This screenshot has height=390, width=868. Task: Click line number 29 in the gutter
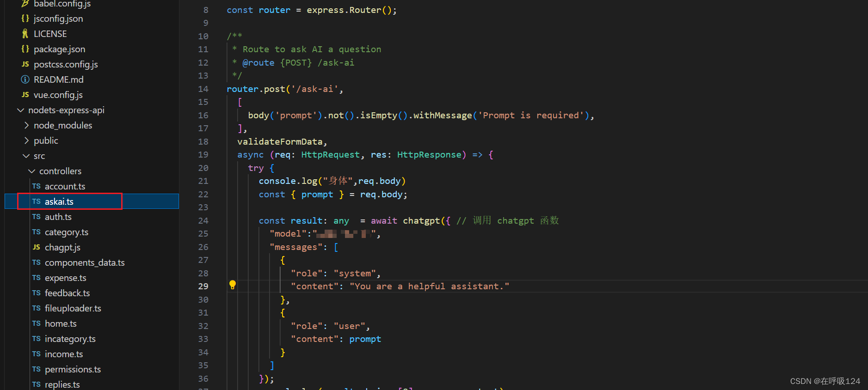(x=203, y=286)
